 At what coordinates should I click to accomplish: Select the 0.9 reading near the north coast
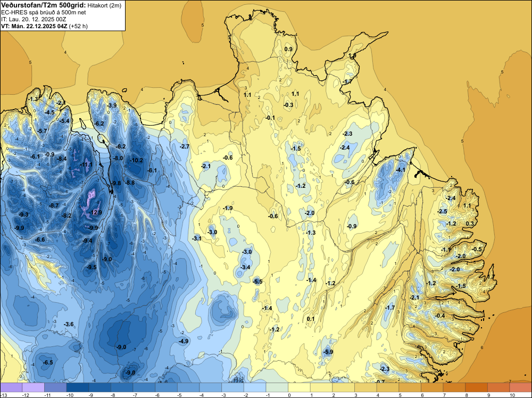tap(288, 49)
